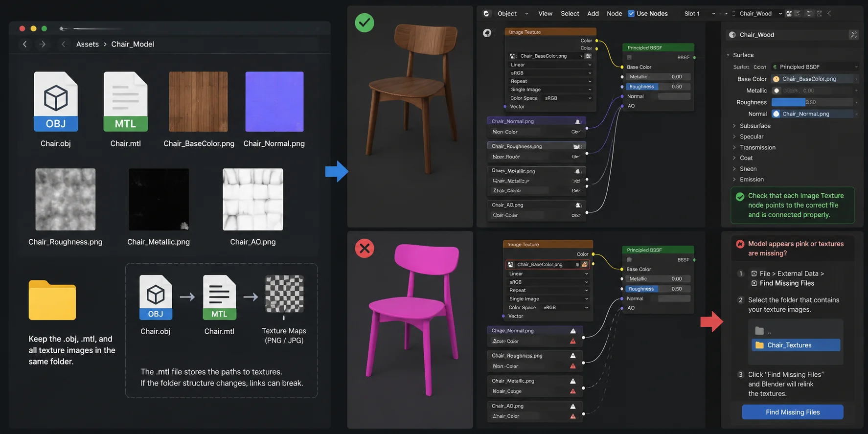Screen dimensions: 868x434
Task: Open the Single Image dropdown in top node
Action: tap(550, 90)
